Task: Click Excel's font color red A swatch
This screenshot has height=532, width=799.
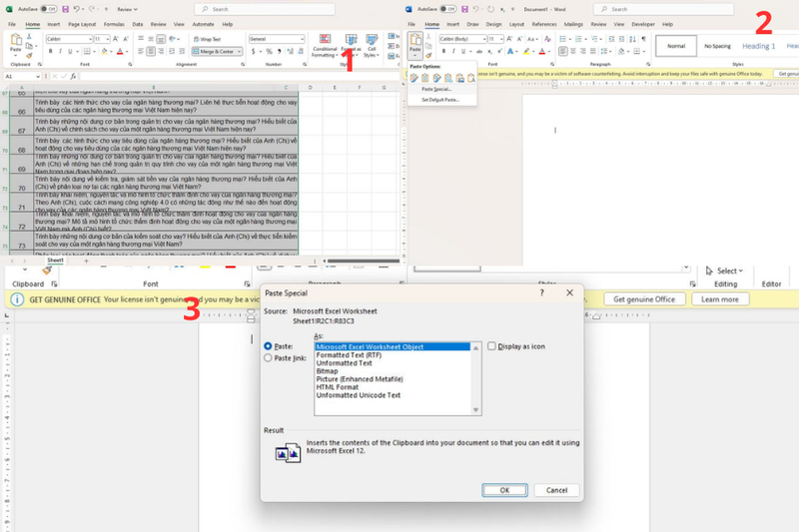Action: point(120,52)
